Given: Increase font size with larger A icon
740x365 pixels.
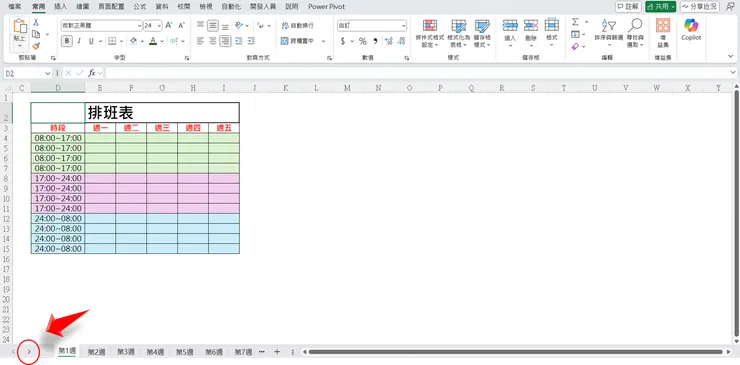Looking at the screenshot, I should tap(169, 25).
